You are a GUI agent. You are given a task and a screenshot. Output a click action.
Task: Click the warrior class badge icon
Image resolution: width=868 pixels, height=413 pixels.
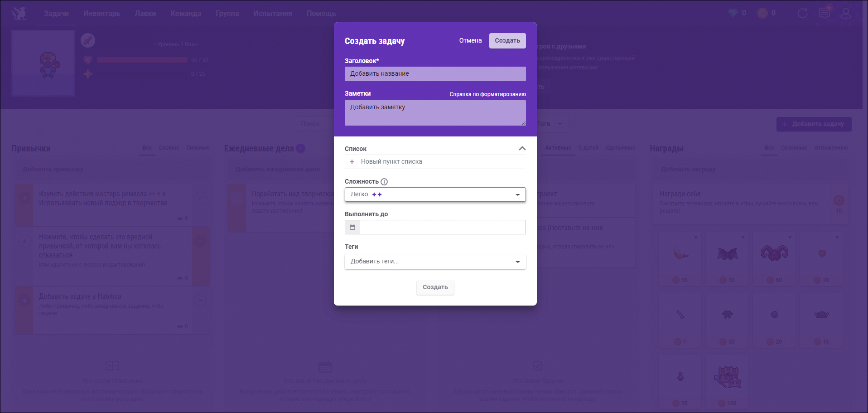(x=87, y=40)
